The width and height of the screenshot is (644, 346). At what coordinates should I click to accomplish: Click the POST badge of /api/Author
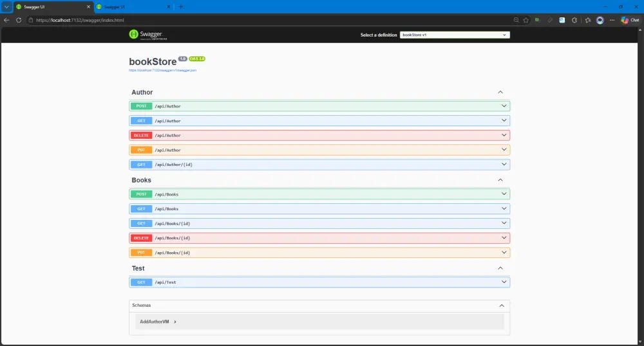coord(141,106)
